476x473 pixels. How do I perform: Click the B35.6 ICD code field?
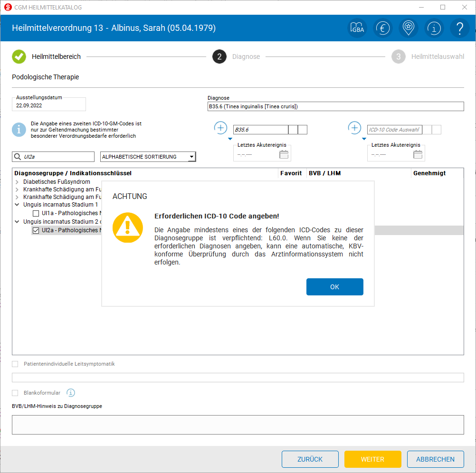(260, 130)
